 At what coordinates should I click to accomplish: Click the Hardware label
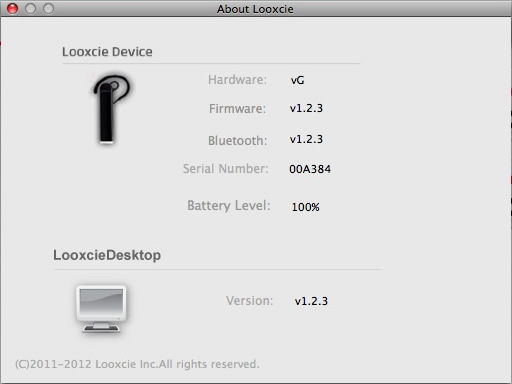(237, 80)
